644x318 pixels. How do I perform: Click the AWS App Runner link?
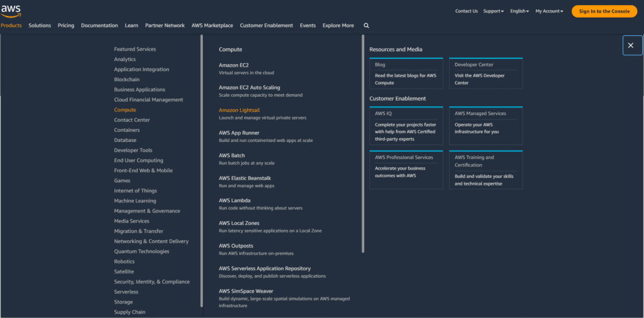[x=239, y=133]
